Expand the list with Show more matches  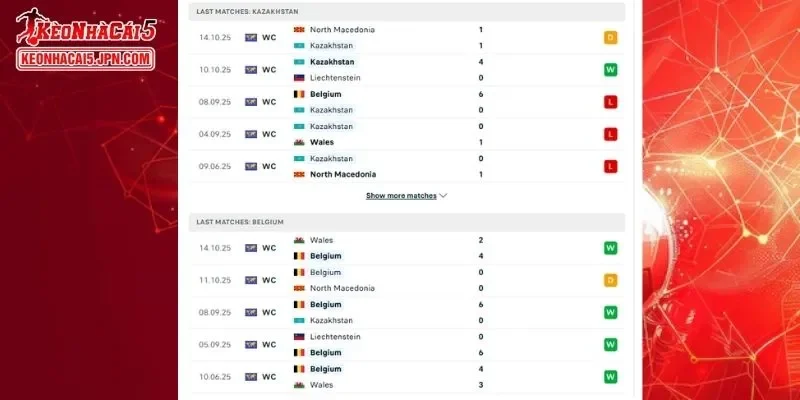pyautogui.click(x=401, y=196)
